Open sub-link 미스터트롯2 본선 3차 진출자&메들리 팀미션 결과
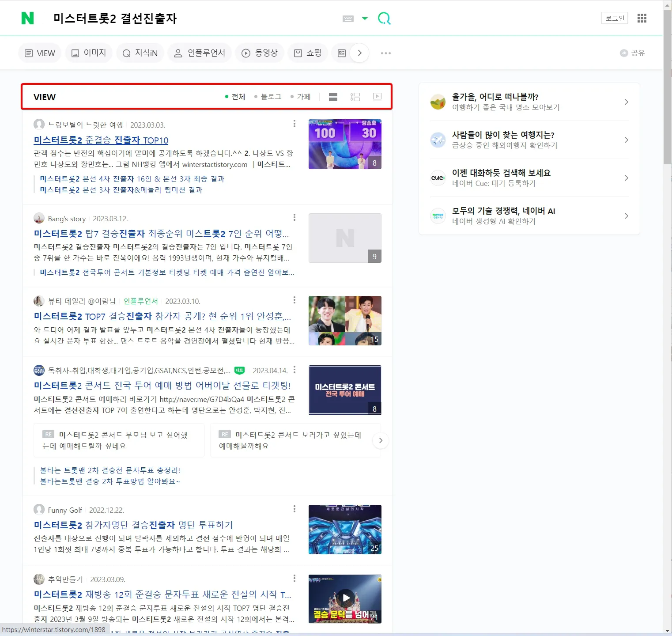 pyautogui.click(x=121, y=190)
